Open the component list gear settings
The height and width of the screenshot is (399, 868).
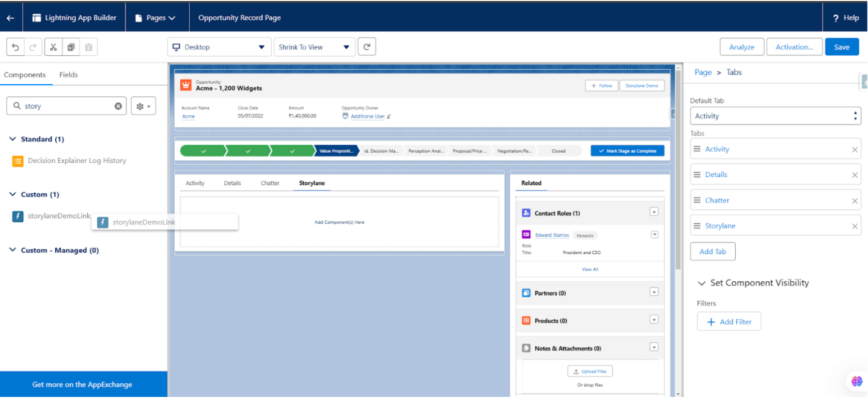[143, 106]
